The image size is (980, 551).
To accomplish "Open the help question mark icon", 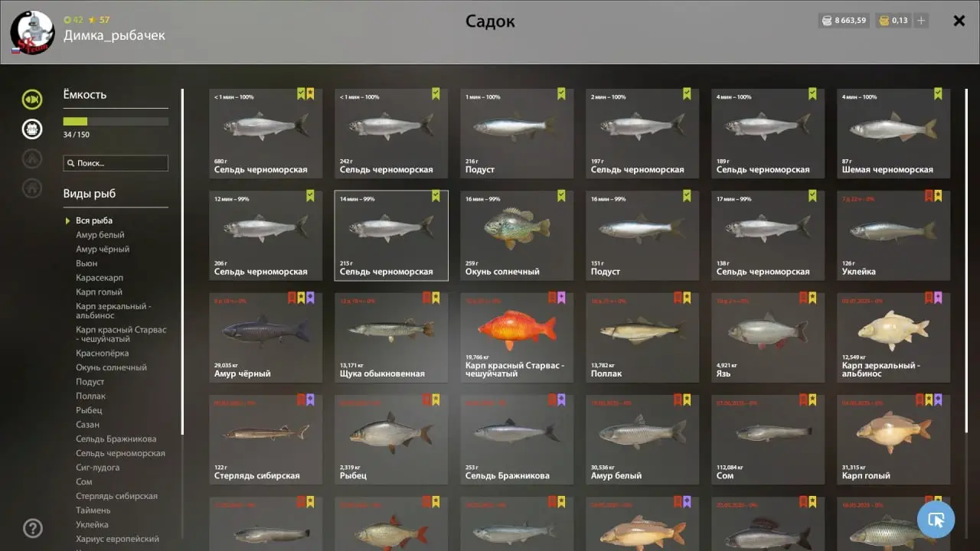I will coord(33,528).
